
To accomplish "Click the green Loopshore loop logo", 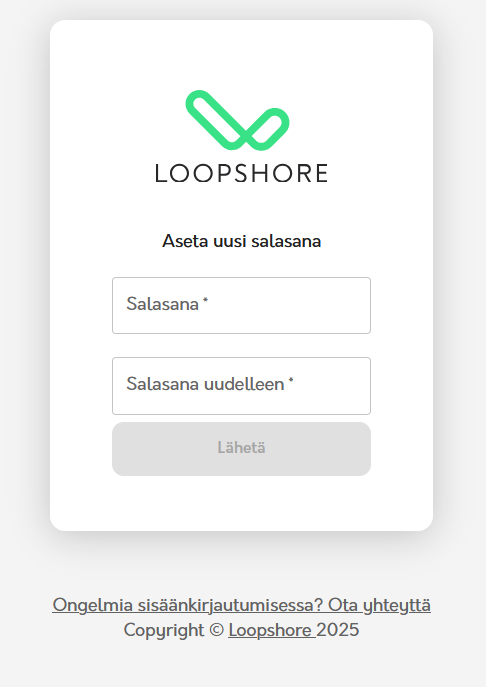I will pos(237,120).
